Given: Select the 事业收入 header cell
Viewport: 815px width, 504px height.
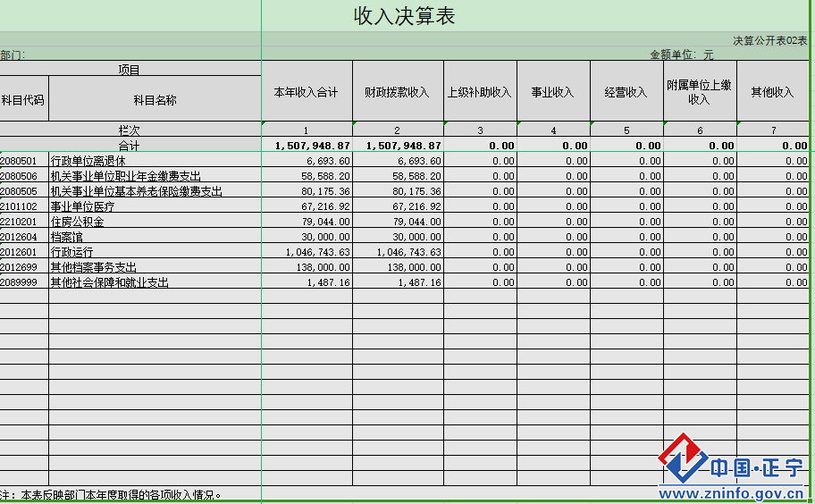Looking at the screenshot, I should click(x=552, y=92).
